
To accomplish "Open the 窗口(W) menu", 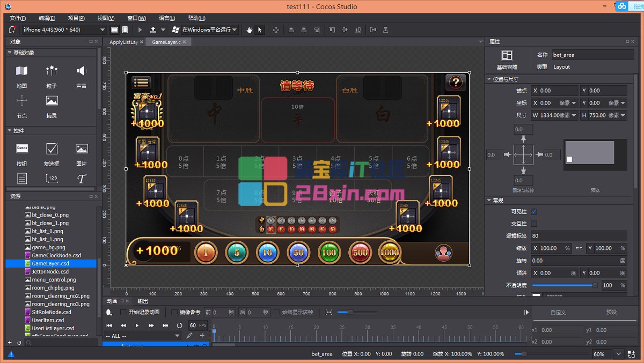I will [137, 18].
